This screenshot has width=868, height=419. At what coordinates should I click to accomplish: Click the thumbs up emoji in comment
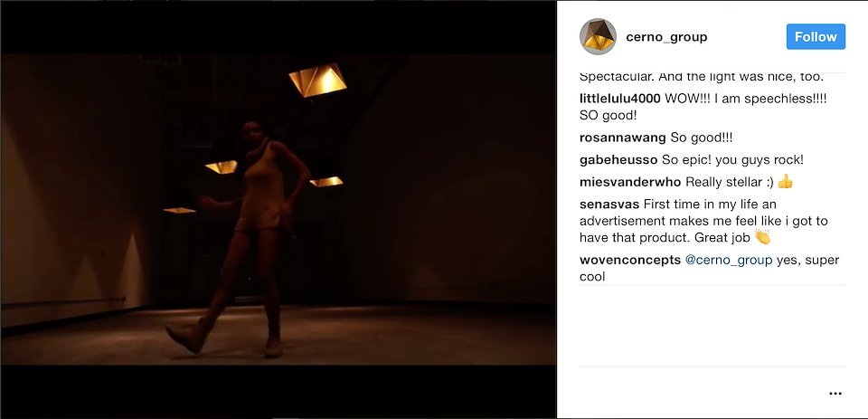point(785,181)
